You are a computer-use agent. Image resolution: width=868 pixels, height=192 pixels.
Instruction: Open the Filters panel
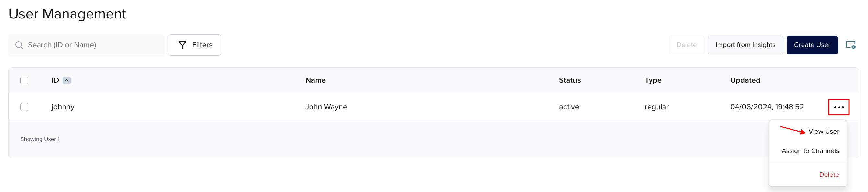click(194, 45)
